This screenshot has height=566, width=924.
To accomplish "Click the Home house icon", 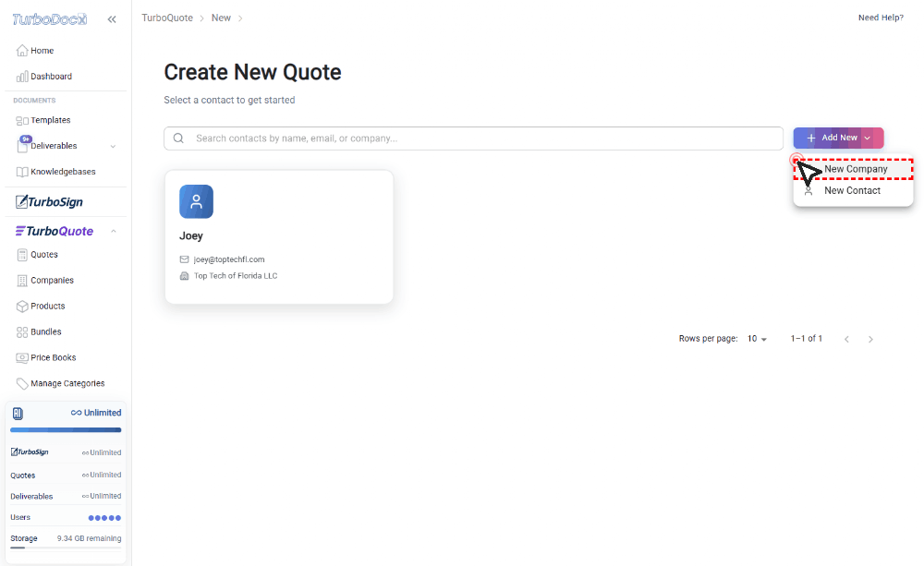I will point(22,51).
